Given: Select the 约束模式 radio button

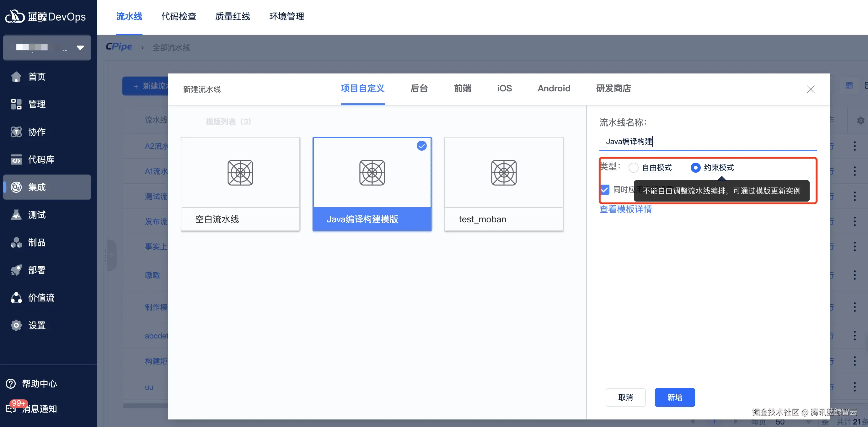Looking at the screenshot, I should coord(695,167).
